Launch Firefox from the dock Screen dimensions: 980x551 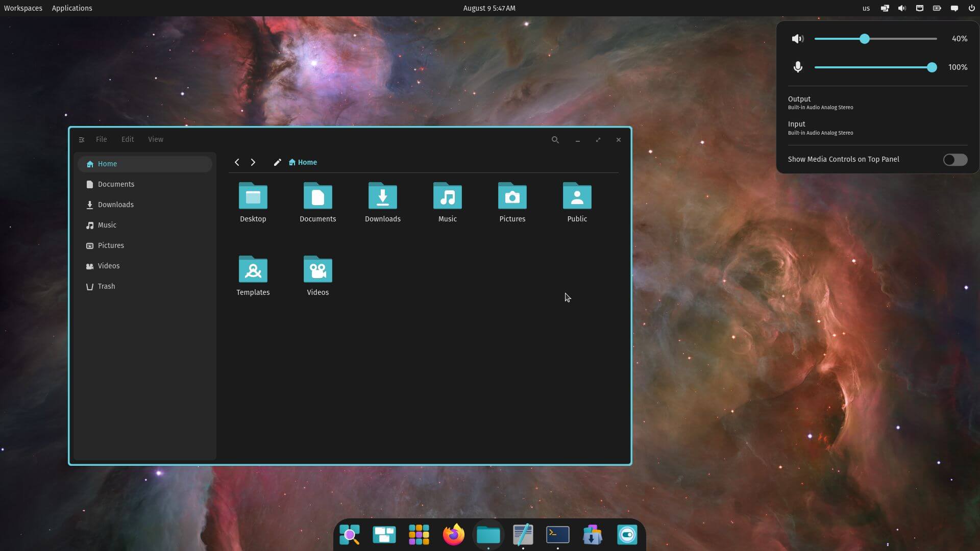click(x=454, y=535)
